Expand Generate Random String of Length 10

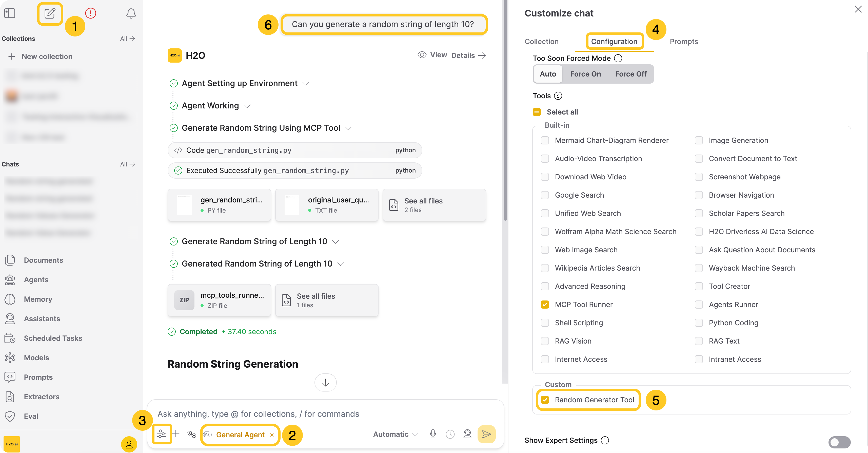336,242
